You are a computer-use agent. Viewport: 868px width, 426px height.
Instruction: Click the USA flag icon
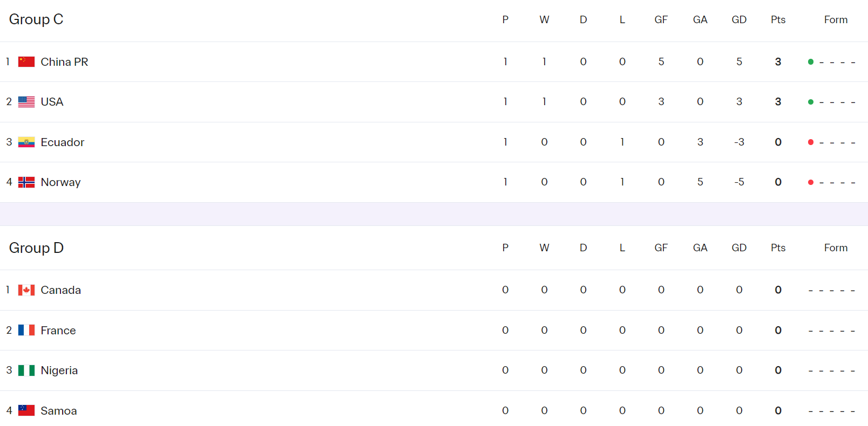tap(26, 102)
